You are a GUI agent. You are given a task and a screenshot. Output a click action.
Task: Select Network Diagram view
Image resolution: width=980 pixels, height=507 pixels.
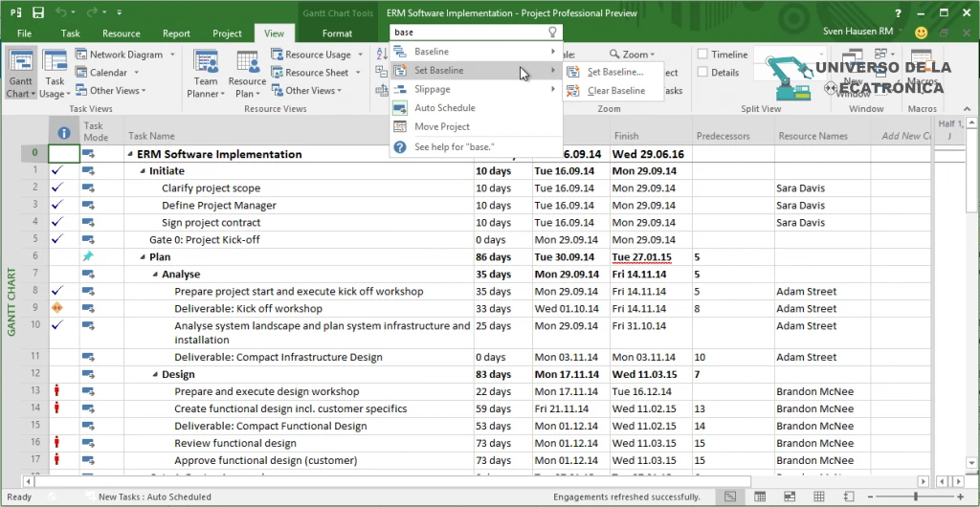click(125, 55)
